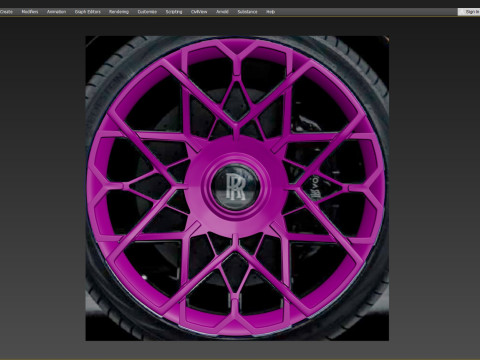Screen dimensions: 480x360
Task: Open the Animation menu
Action: point(56,12)
